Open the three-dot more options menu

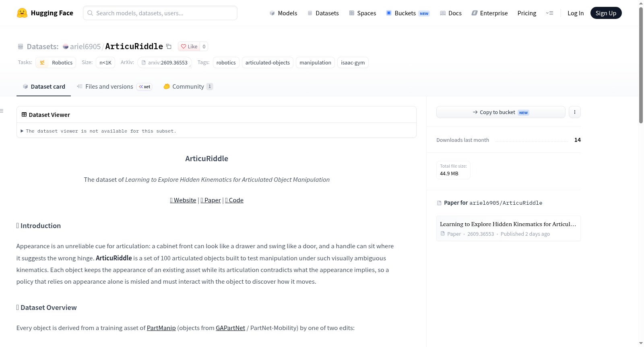tap(575, 112)
